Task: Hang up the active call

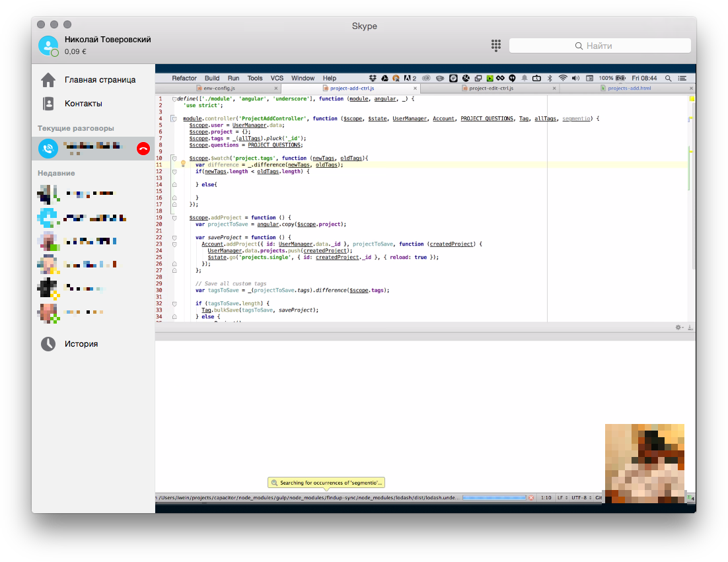Action: [x=143, y=149]
